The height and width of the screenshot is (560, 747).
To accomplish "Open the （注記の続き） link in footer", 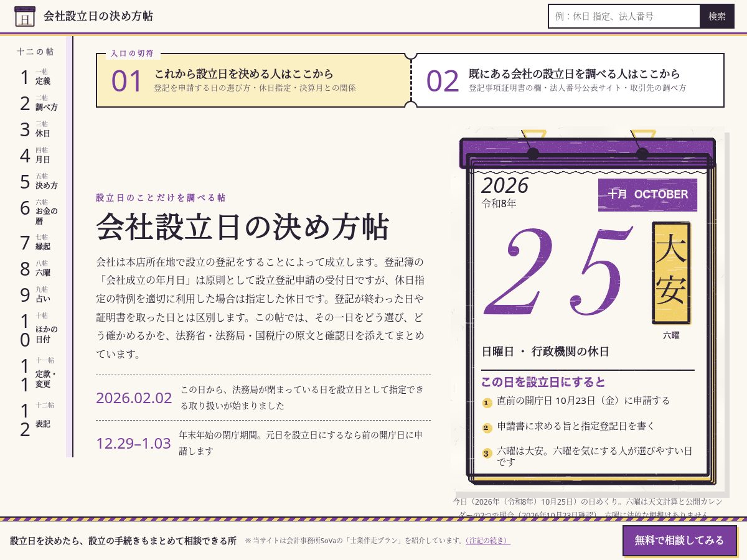I will 488,541.
